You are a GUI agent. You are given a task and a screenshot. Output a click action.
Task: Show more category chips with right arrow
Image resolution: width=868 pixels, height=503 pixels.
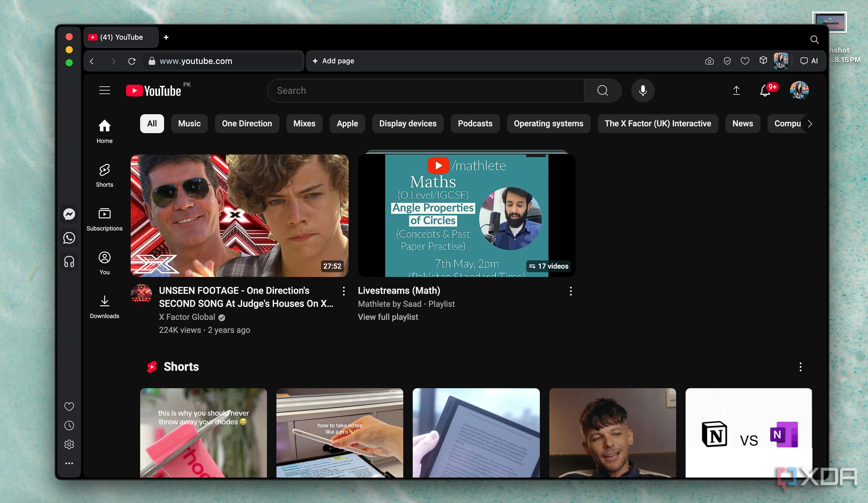[810, 123]
